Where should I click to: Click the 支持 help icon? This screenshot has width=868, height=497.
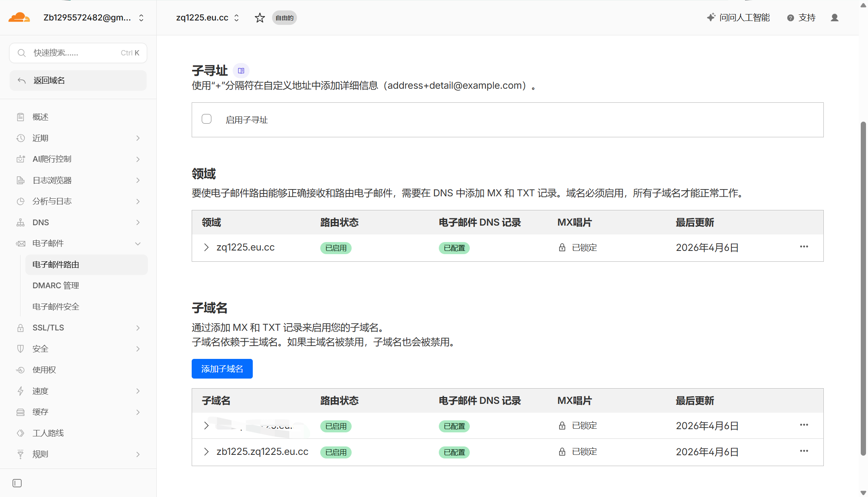pyautogui.click(x=790, y=18)
